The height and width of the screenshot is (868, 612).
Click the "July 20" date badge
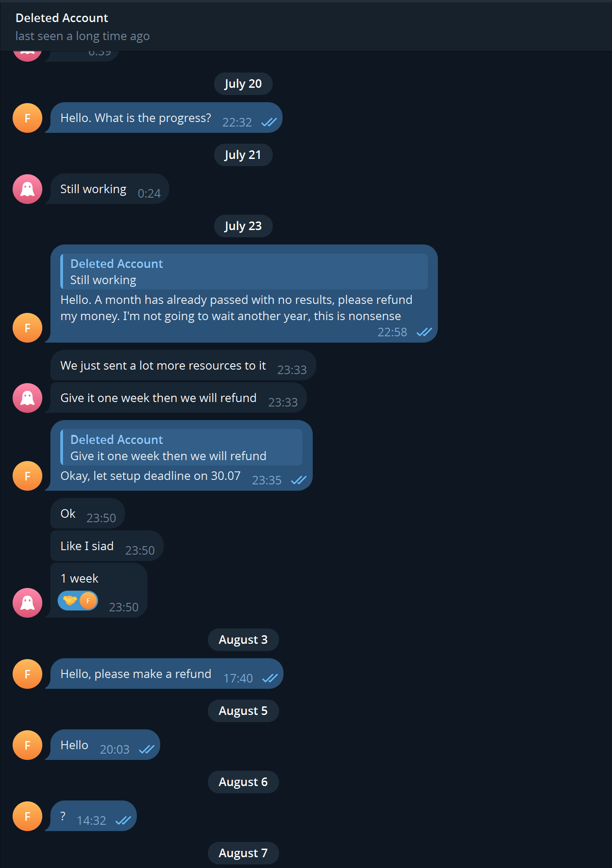243,84
